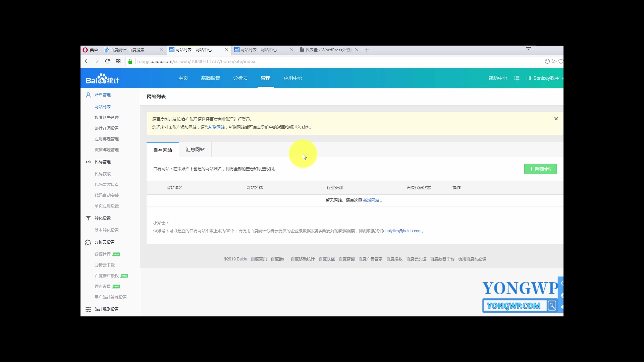Image resolution: width=644 pixels, height=362 pixels.
Task: Click the green padlock security icon
Action: (130, 61)
